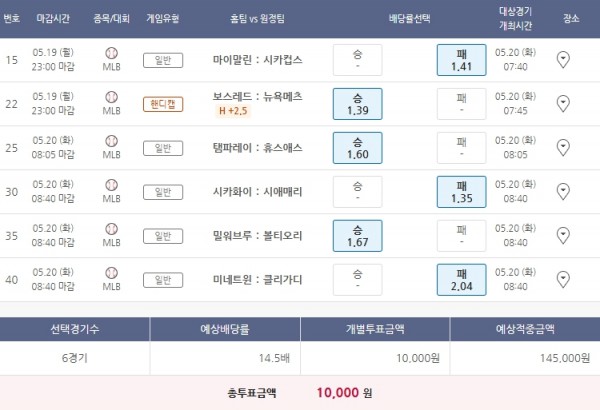Select 승 1.60 for 탬파레이 vs 휴스애스
This screenshot has height=410, width=600.
[x=358, y=148]
